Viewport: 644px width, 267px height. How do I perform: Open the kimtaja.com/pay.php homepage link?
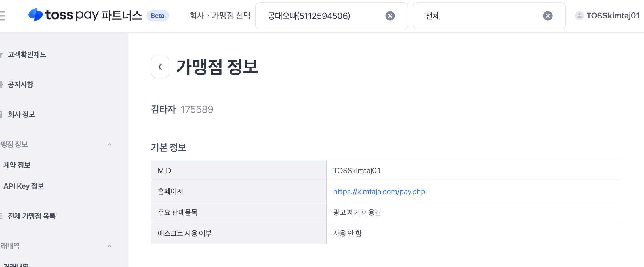[x=379, y=192]
